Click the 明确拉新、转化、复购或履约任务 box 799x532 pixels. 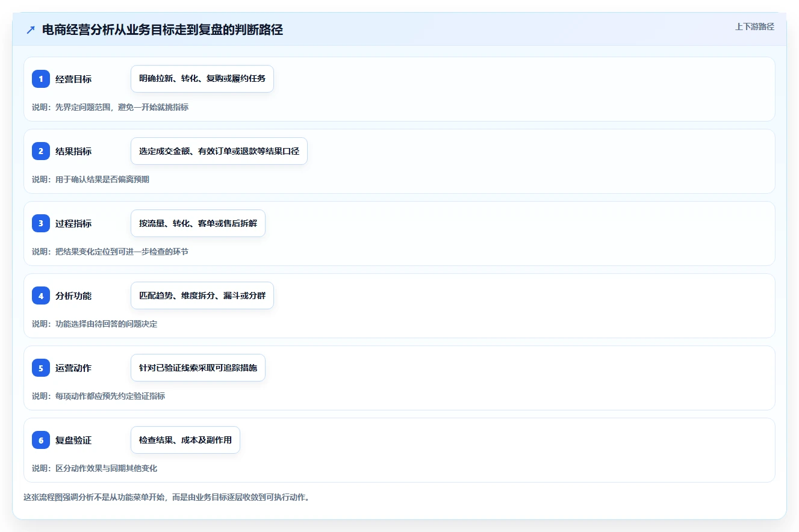click(202, 79)
